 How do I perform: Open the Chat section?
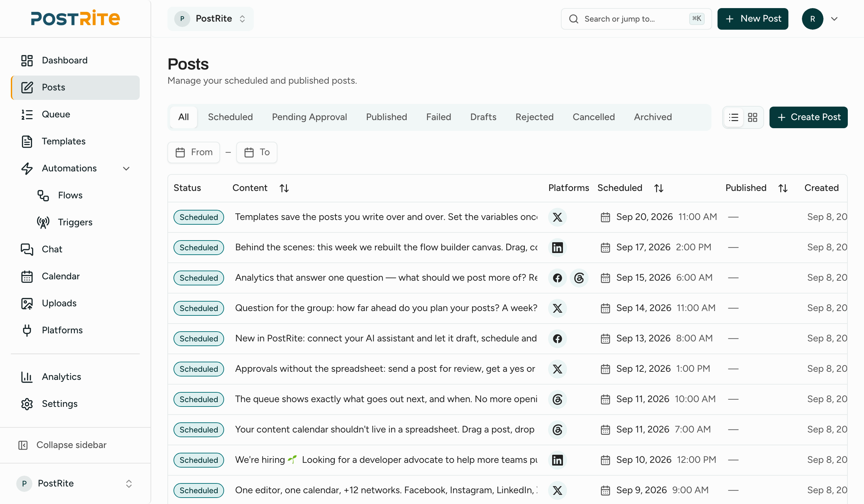tap(75, 249)
